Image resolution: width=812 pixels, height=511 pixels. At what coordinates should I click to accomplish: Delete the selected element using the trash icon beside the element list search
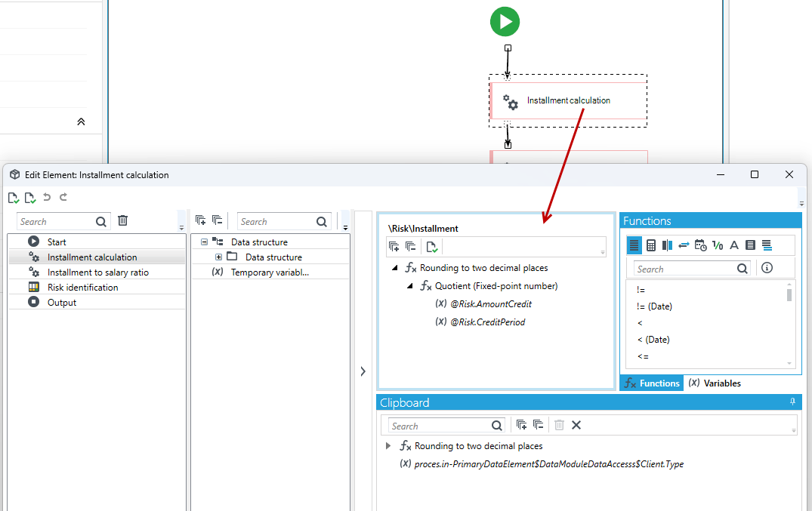(x=122, y=220)
